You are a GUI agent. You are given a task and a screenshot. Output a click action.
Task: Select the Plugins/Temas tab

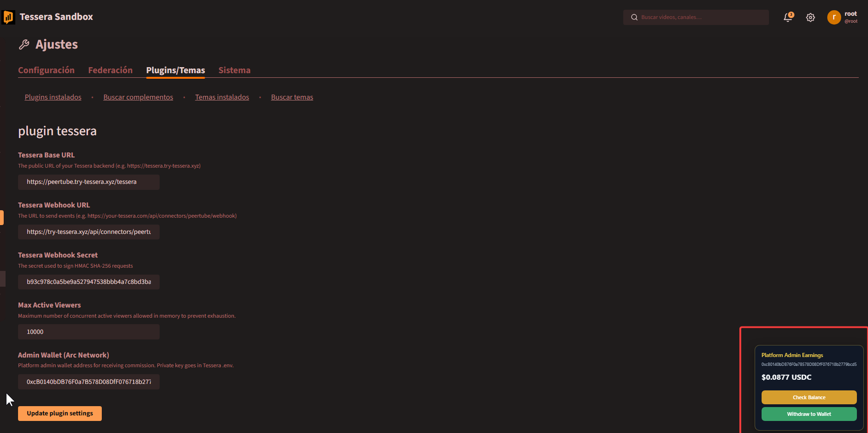point(175,70)
